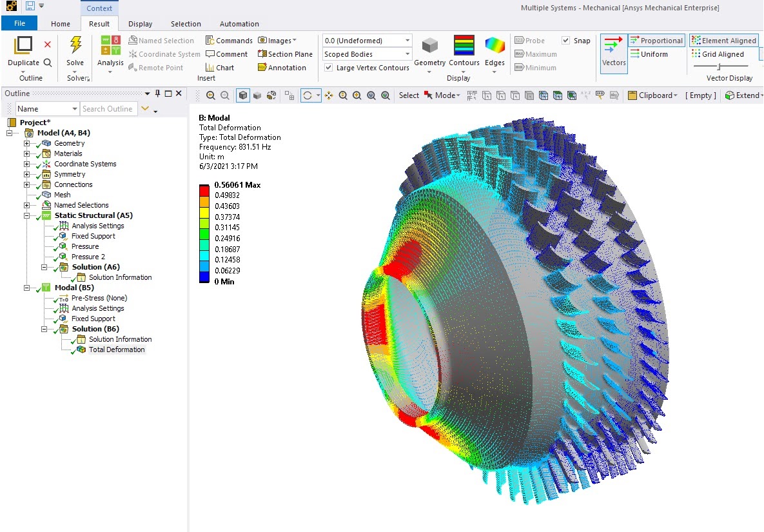Switch to the Display ribbon tab
Viewport: 764px width, 532px height.
coord(140,24)
